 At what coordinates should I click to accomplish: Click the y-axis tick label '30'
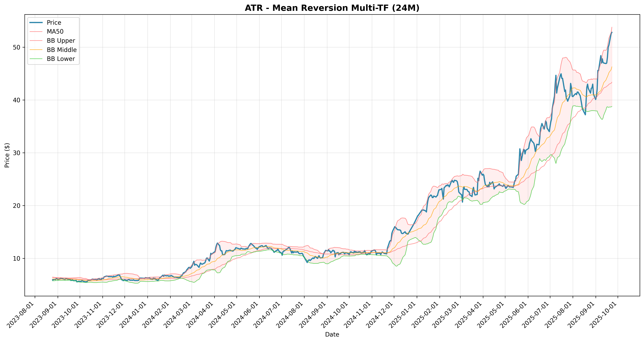point(17,153)
